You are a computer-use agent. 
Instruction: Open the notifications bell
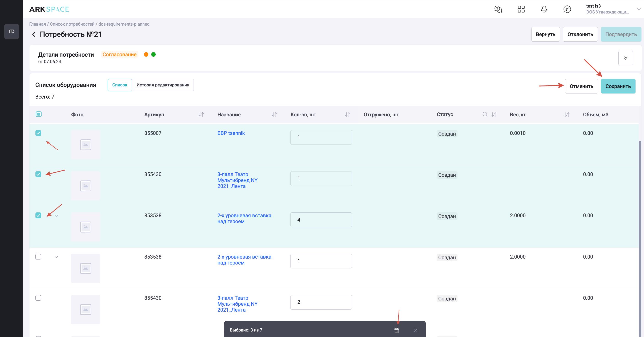pos(544,9)
